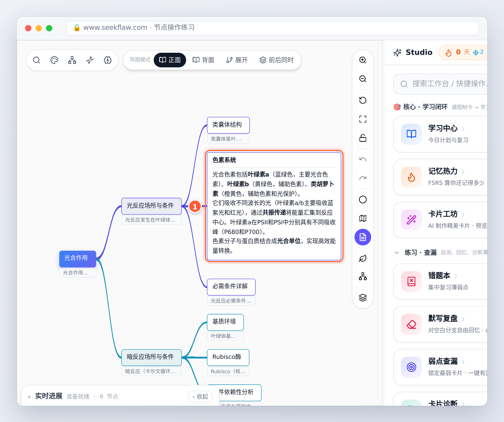Click the Rubisco酶 node
504x422 pixels.
(228, 357)
